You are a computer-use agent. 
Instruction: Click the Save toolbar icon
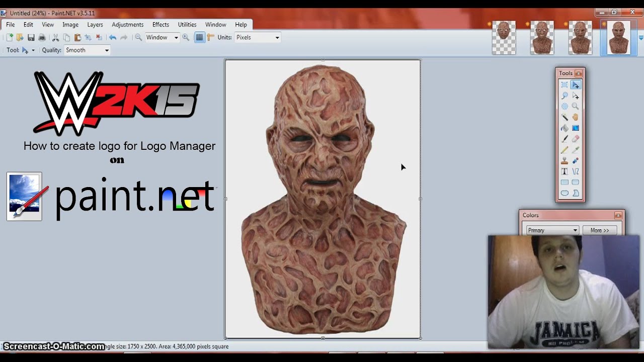point(31,37)
